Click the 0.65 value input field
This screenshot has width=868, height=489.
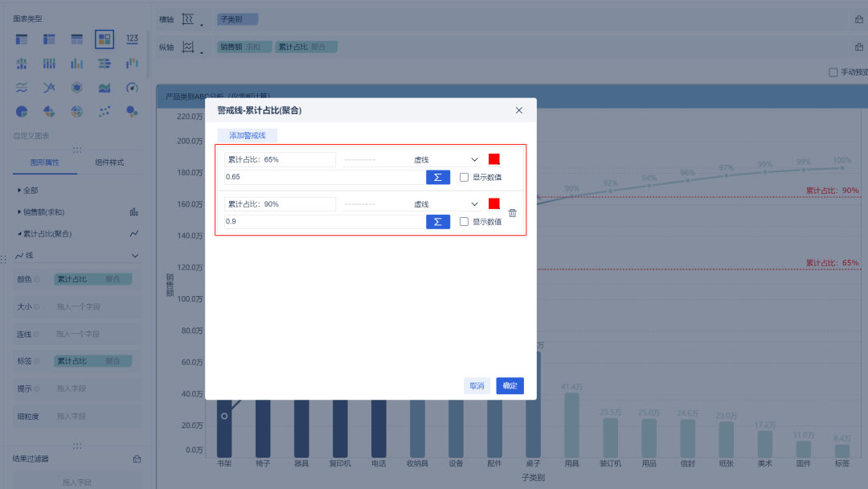pyautogui.click(x=325, y=177)
